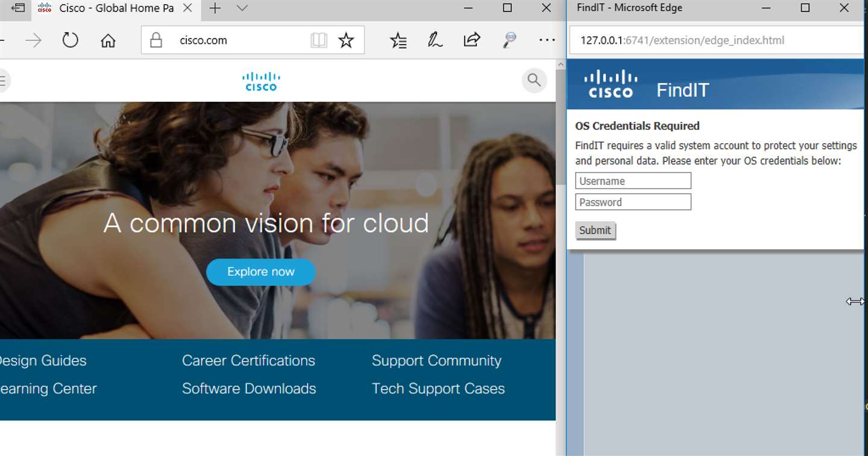Click the Add notes pen icon
The image size is (868, 456).
click(x=435, y=40)
